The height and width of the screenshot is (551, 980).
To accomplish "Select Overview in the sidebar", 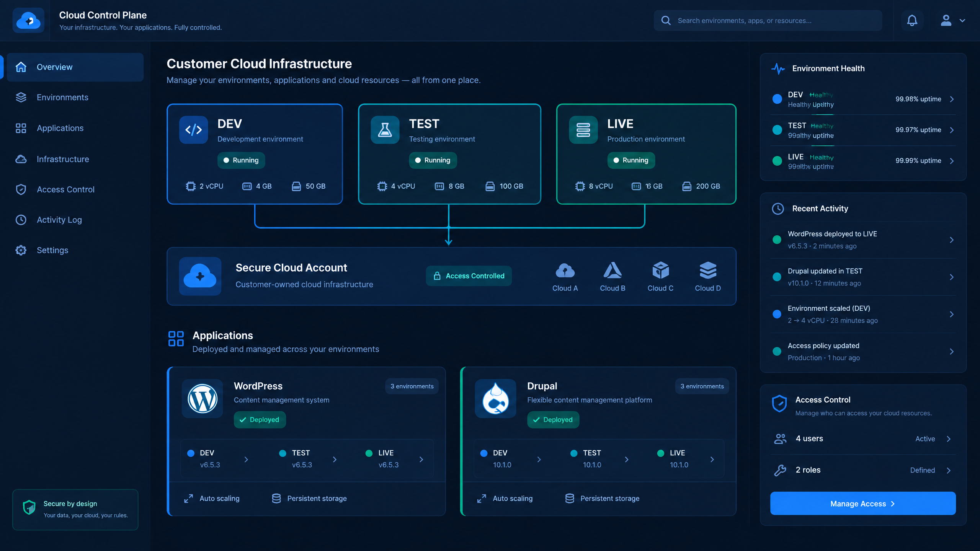I will [x=75, y=67].
